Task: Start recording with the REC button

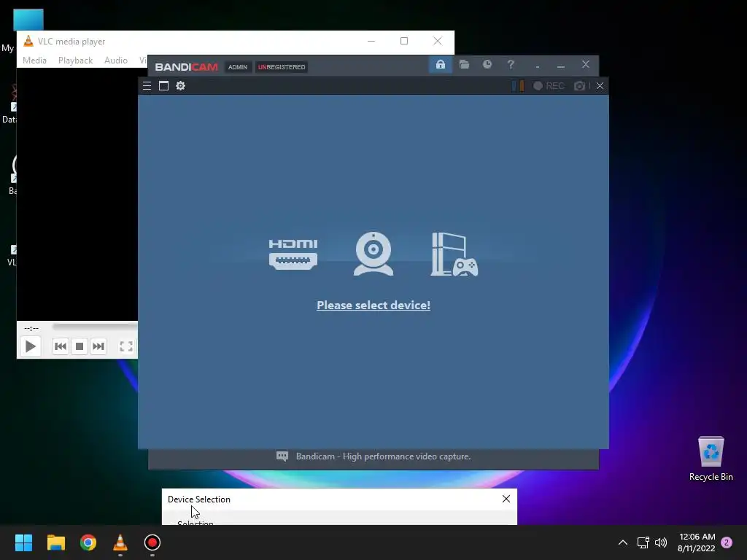Action: [549, 86]
